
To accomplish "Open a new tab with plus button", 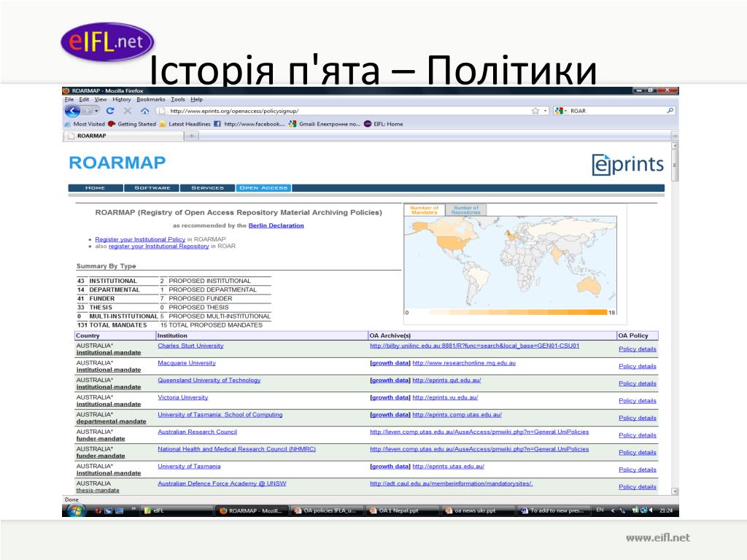I will point(192,136).
